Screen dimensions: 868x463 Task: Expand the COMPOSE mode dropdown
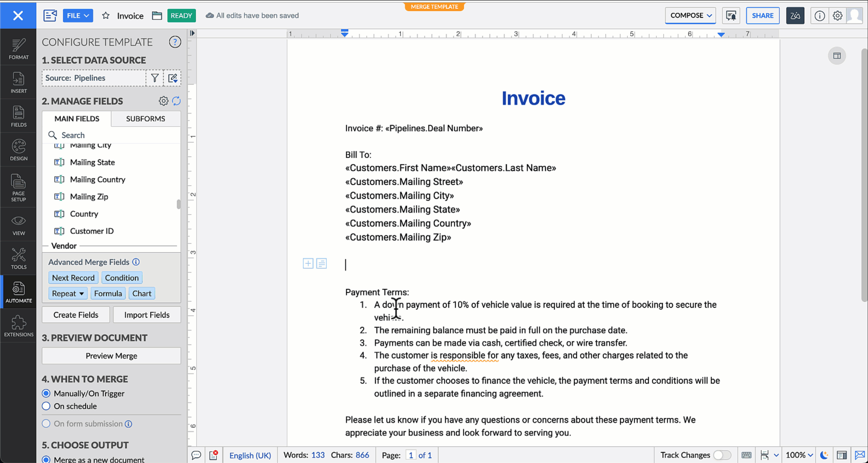click(690, 16)
